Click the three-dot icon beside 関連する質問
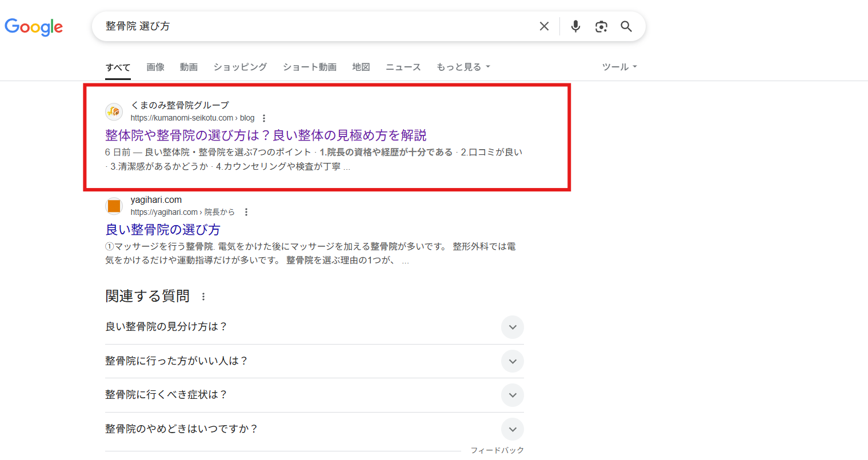The height and width of the screenshot is (460, 868). pos(203,296)
